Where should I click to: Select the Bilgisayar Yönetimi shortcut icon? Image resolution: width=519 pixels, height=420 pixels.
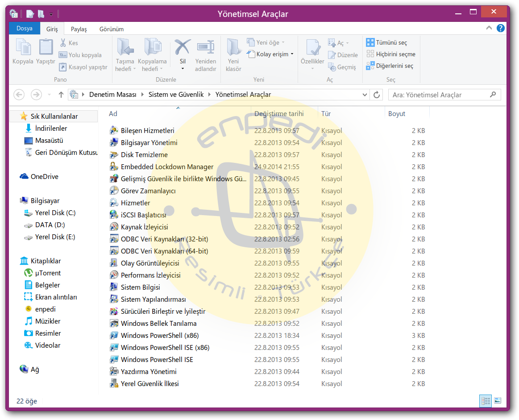114,143
